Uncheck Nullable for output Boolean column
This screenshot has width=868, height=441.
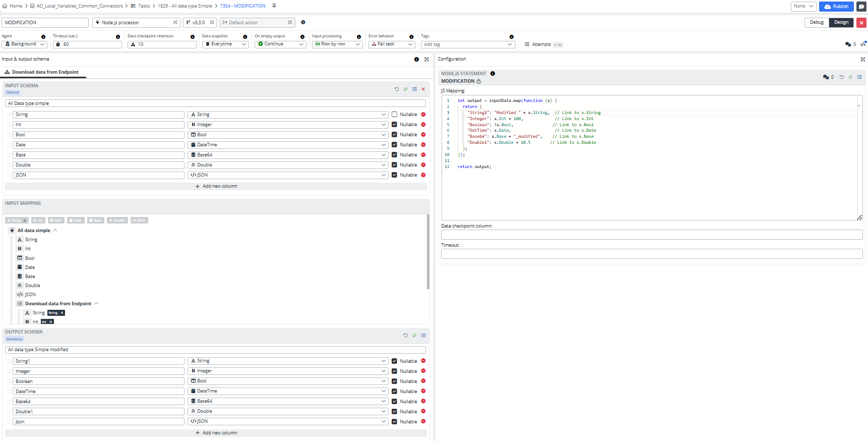[x=394, y=381]
